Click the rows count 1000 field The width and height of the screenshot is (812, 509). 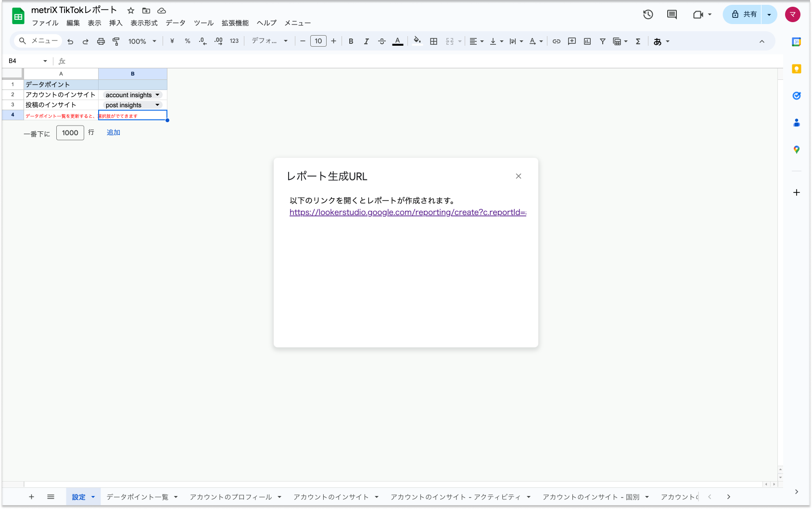point(70,133)
